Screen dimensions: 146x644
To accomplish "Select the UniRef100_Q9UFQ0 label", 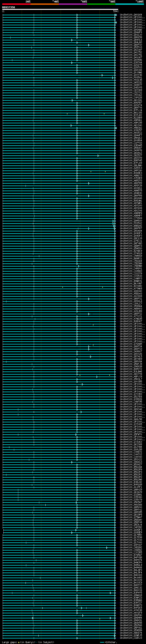I will click(131, 615).
